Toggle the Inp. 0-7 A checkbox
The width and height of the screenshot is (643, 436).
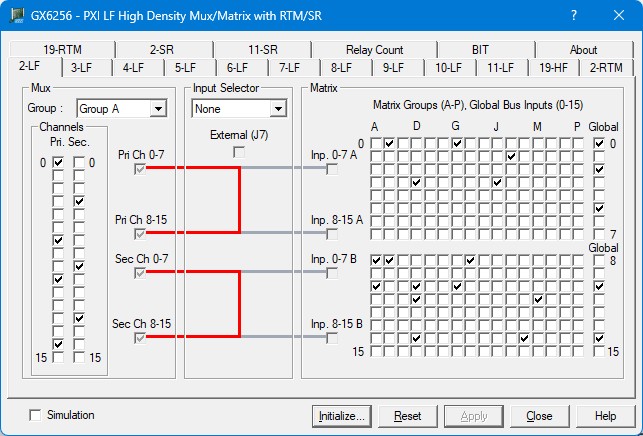point(332,169)
